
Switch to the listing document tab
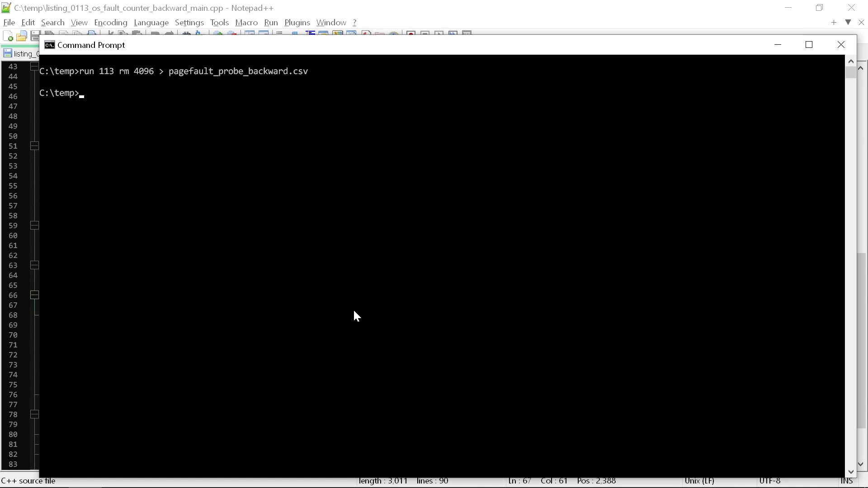tap(21, 53)
